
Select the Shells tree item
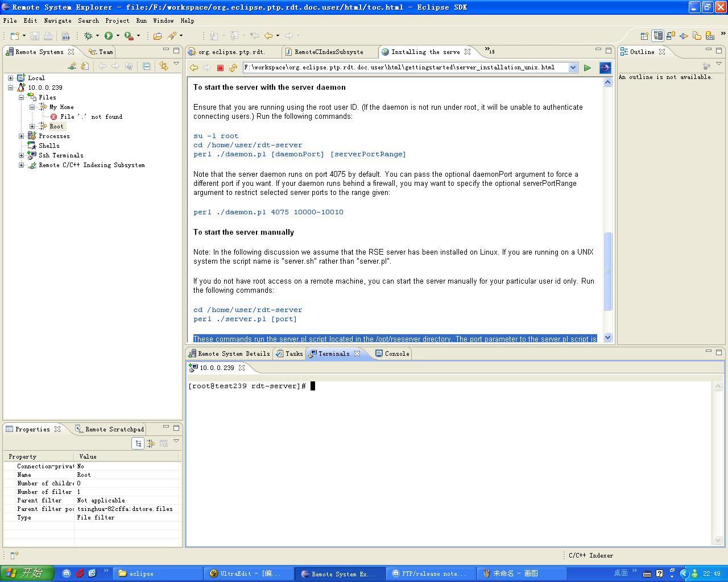point(49,145)
